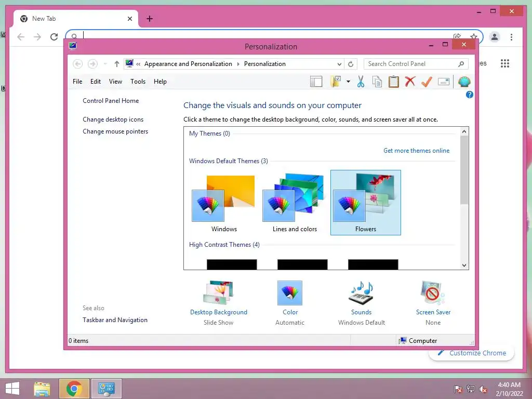
Task: Go forward in Personalization window
Action: (x=92, y=64)
